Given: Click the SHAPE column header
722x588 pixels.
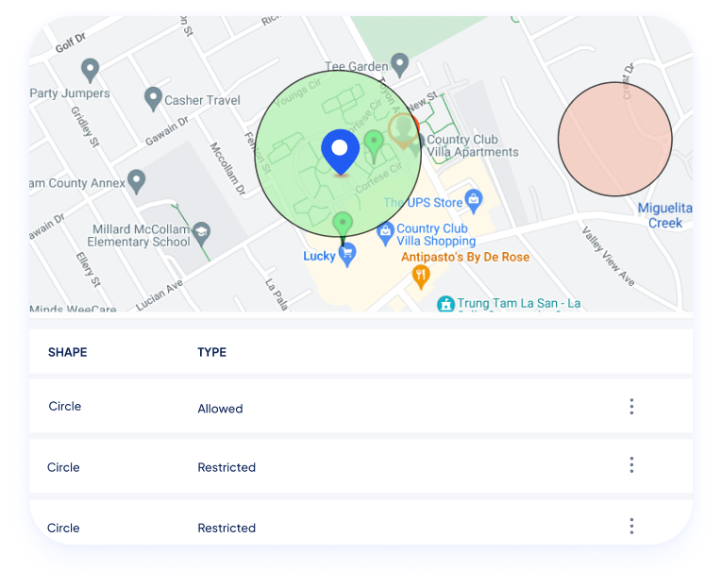Looking at the screenshot, I should click(x=67, y=352).
